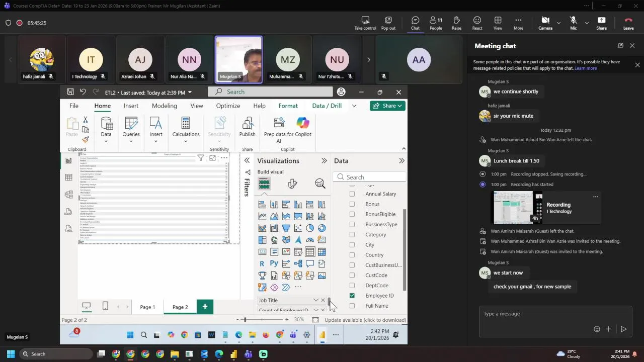Select the Table visual in Visualizations

310,252
